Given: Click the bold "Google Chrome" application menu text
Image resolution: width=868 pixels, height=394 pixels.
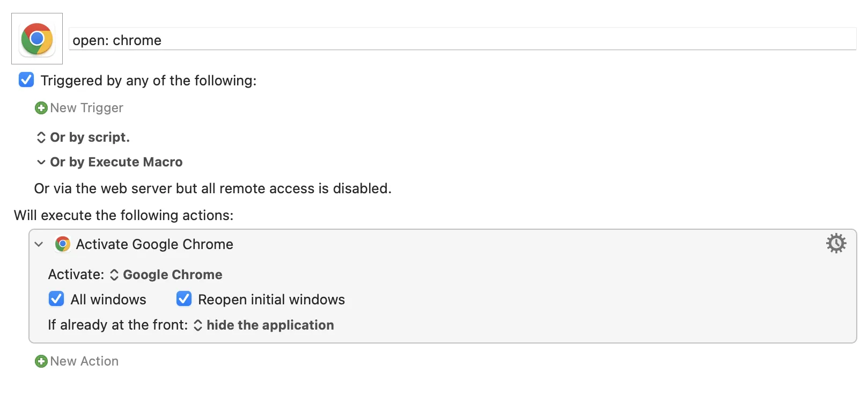Looking at the screenshot, I should click(x=172, y=275).
